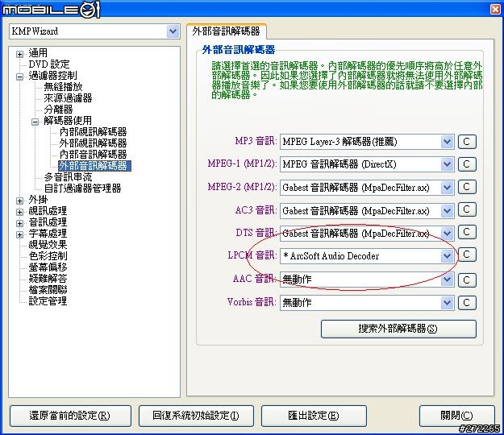Collapse the 解碼器使用 node

35,122
